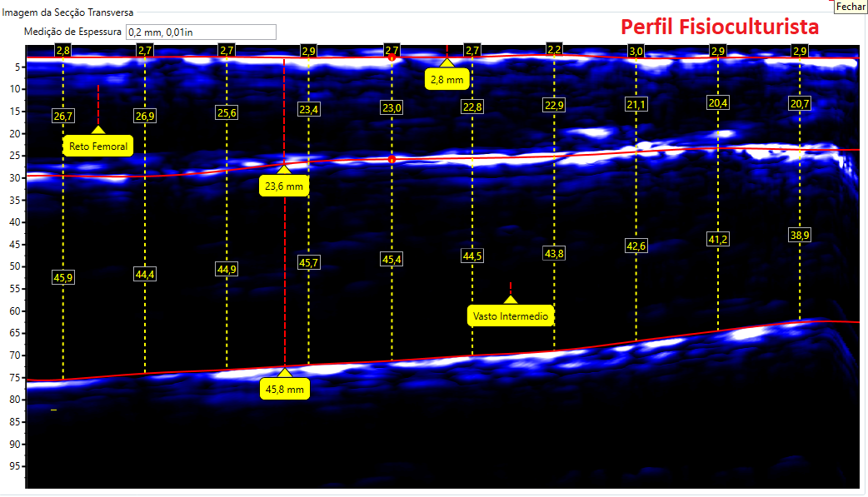Select the 38,9 depth value

pyautogui.click(x=800, y=236)
